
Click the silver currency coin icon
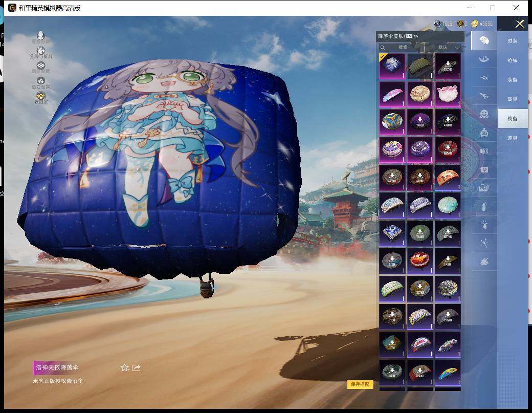[x=438, y=24]
